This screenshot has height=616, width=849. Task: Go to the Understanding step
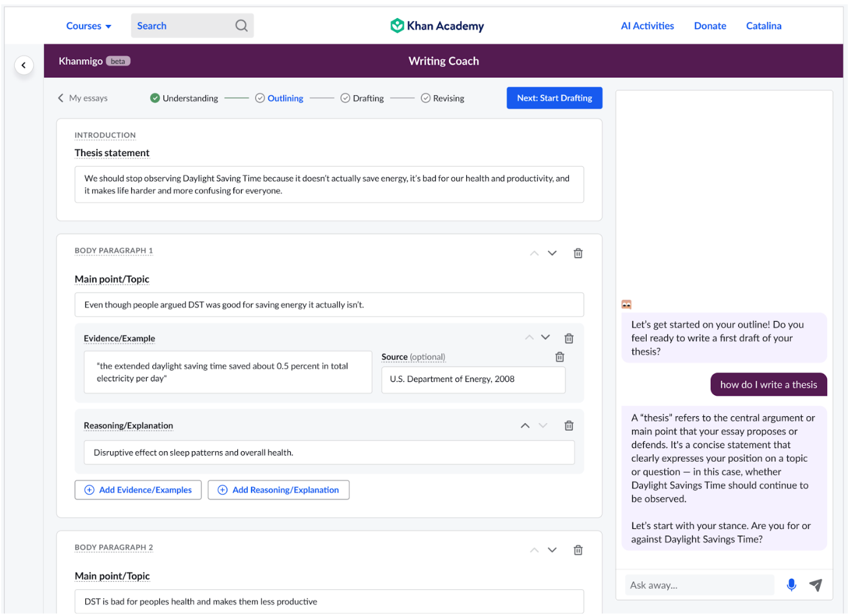pos(184,98)
